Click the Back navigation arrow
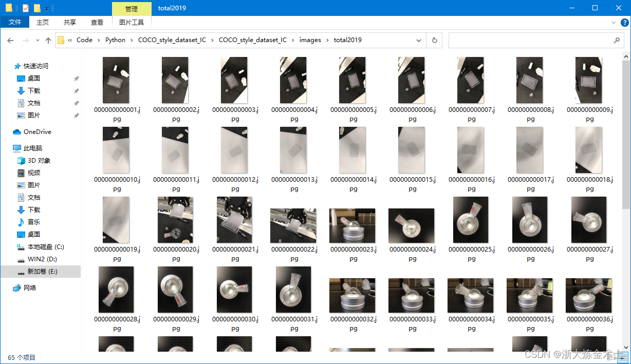This screenshot has height=364, width=631. (10, 40)
